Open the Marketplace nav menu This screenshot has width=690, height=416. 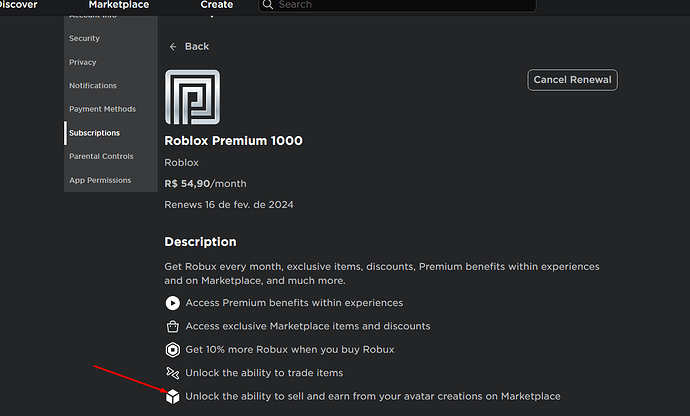pyautogui.click(x=119, y=5)
